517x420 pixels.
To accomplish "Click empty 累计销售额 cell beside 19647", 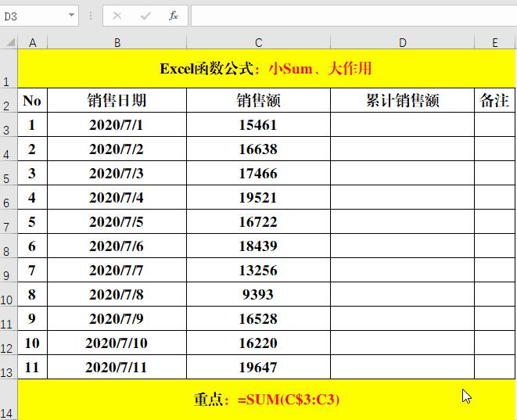I will 403,367.
